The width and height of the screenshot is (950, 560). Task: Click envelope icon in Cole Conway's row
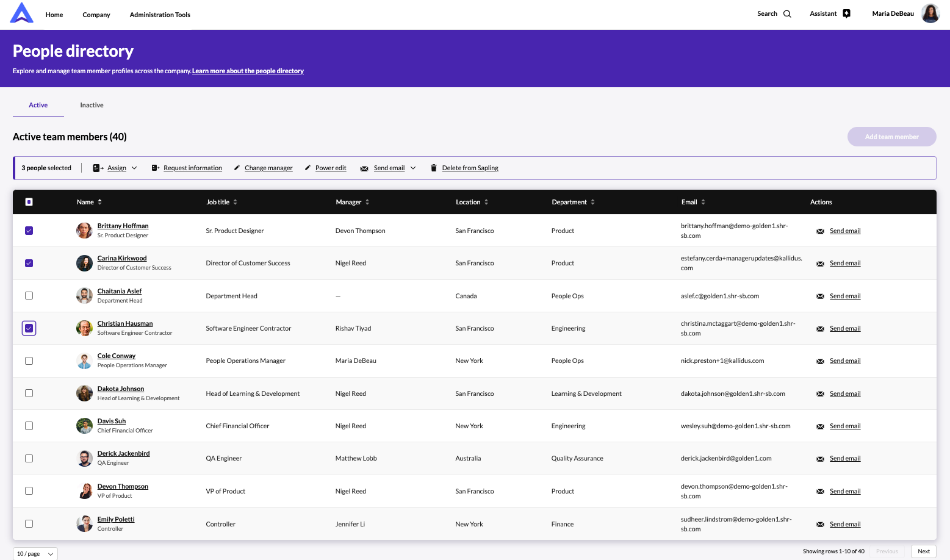[820, 361]
